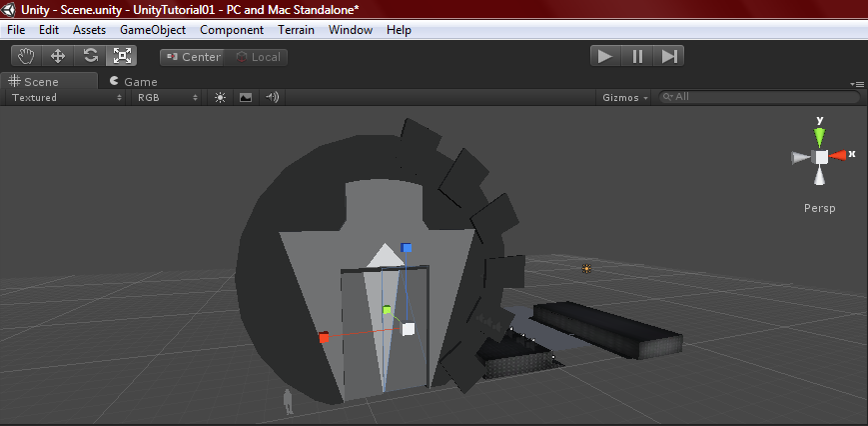The height and width of the screenshot is (426, 868).
Task: Open the GameObject menu
Action: pos(153,30)
